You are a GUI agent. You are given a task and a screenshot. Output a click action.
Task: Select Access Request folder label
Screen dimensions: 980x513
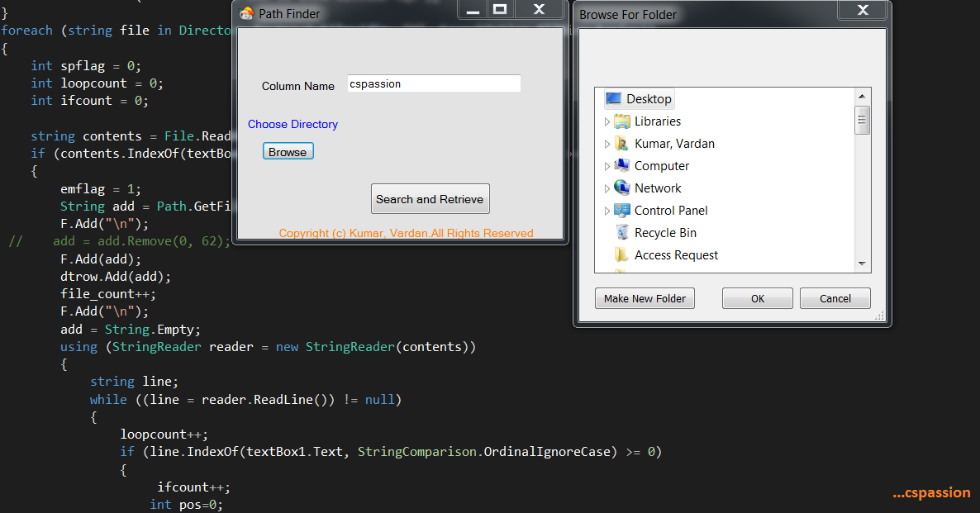click(x=676, y=255)
